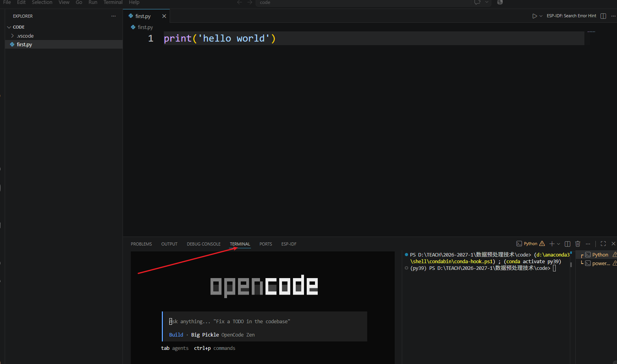617x364 pixels.
Task: Click the OpenCode Zen provider text
Action: 238,335
